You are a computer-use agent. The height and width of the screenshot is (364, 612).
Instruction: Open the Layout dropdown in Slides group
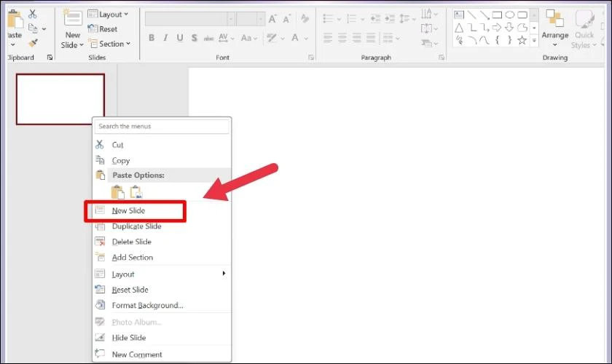click(108, 15)
